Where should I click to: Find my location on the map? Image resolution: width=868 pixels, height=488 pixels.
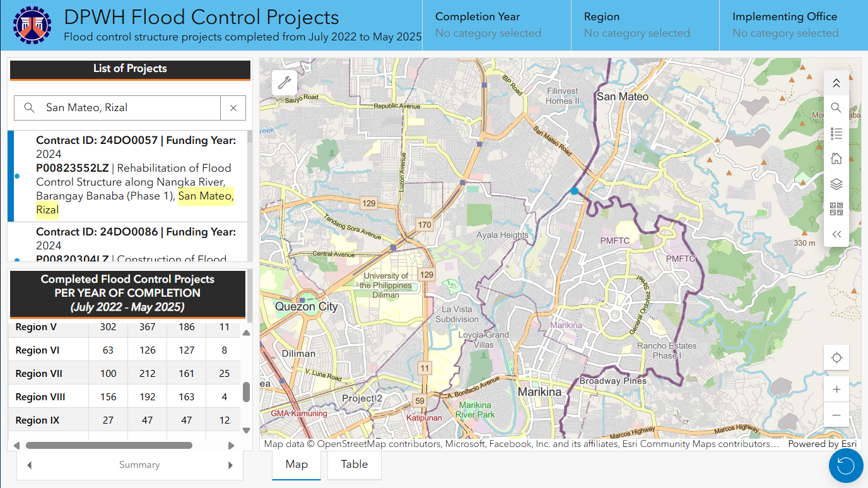(836, 358)
